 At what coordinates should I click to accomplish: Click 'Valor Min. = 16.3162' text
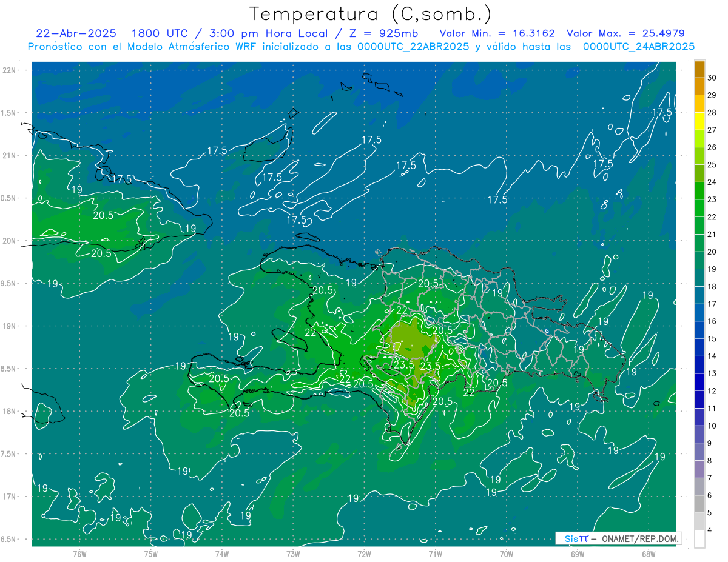(497, 33)
